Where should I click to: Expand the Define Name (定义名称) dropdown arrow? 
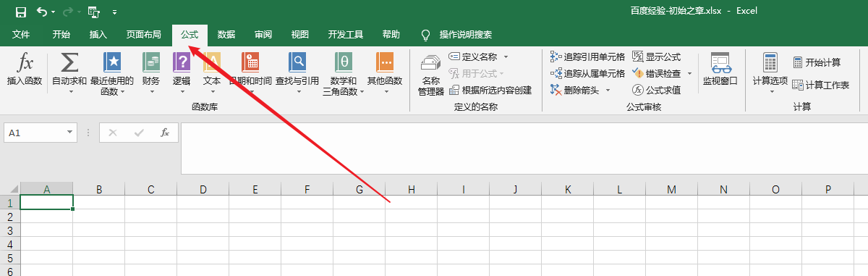click(x=506, y=57)
